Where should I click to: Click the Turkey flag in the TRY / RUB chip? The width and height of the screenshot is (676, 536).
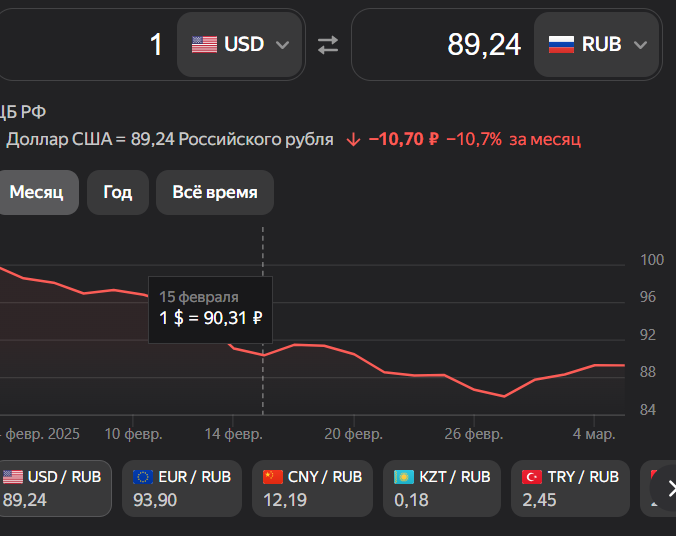click(x=533, y=477)
